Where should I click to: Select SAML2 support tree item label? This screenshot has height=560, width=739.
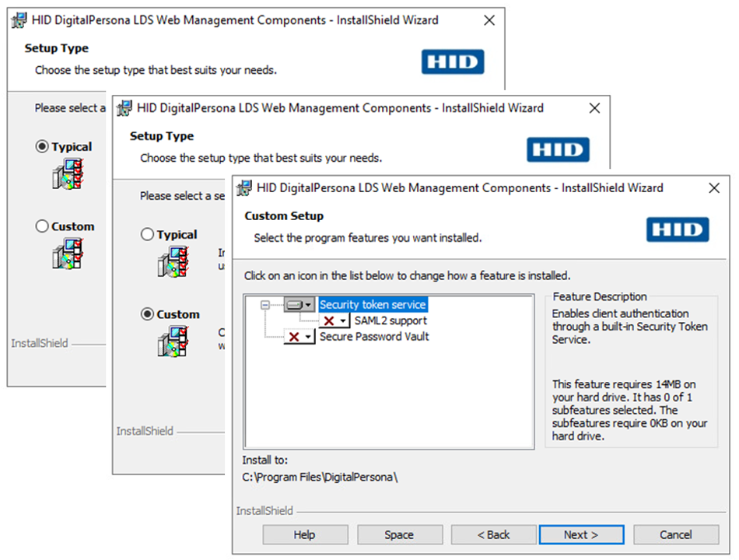391,321
